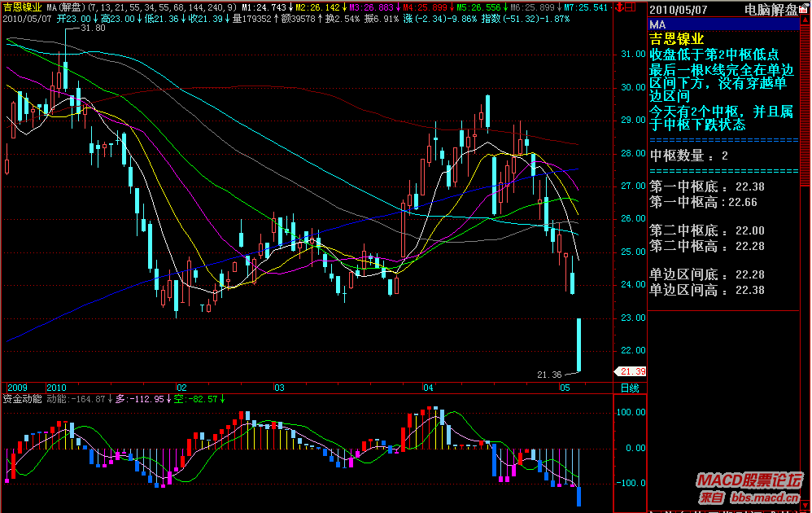Open the 电脑解盘 notepad icon
The image size is (812, 513).
804,9
